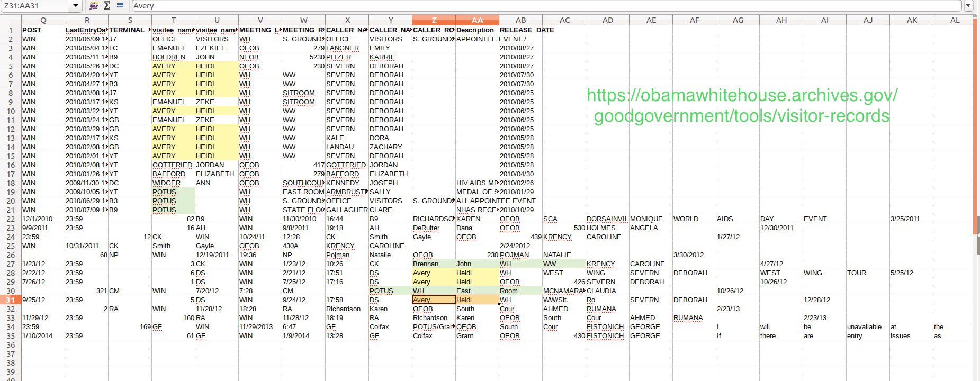Click the CLARE cell

pyautogui.click(x=390, y=210)
